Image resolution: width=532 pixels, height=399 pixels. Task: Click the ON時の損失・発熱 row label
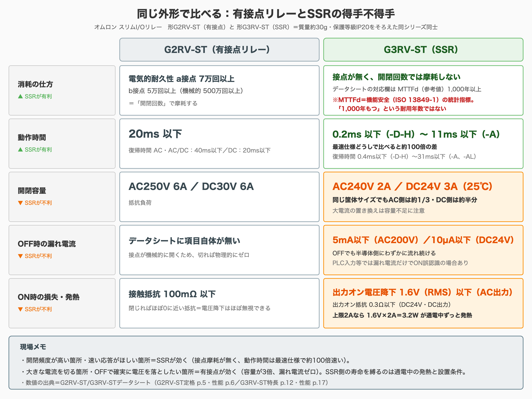[49, 297]
